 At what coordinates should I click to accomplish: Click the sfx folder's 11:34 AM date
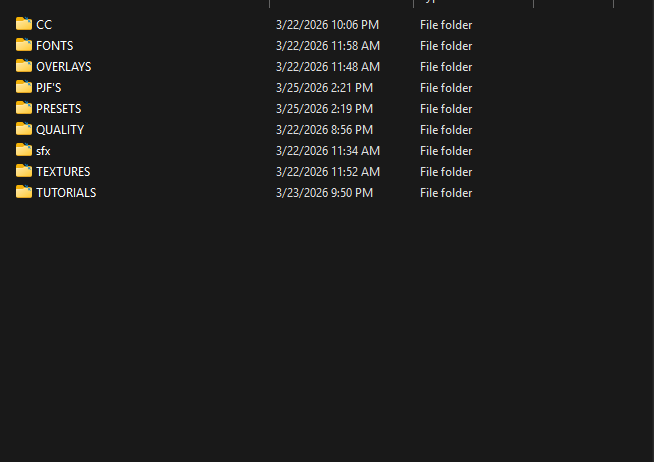coord(327,151)
